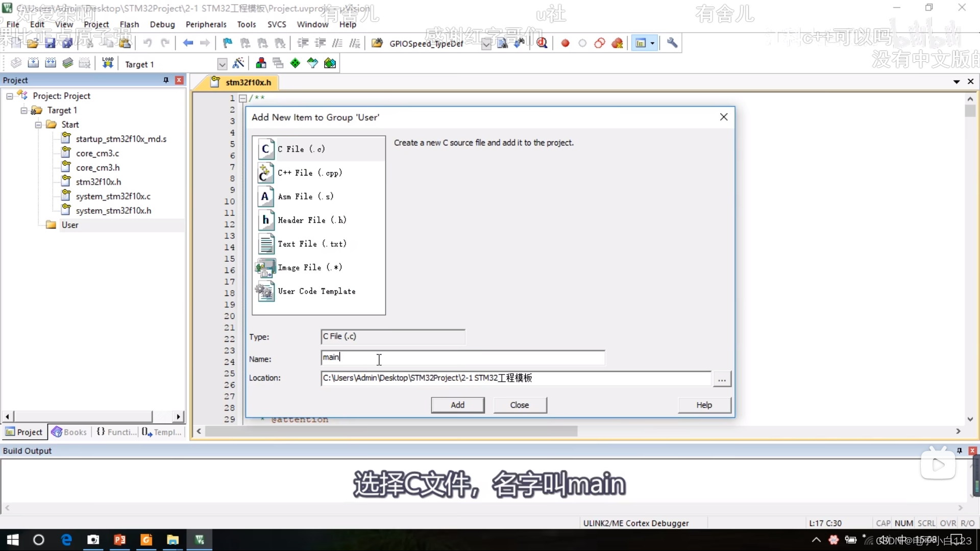Open the Peripherals menu
Screen dimensions: 980x551
tap(206, 24)
